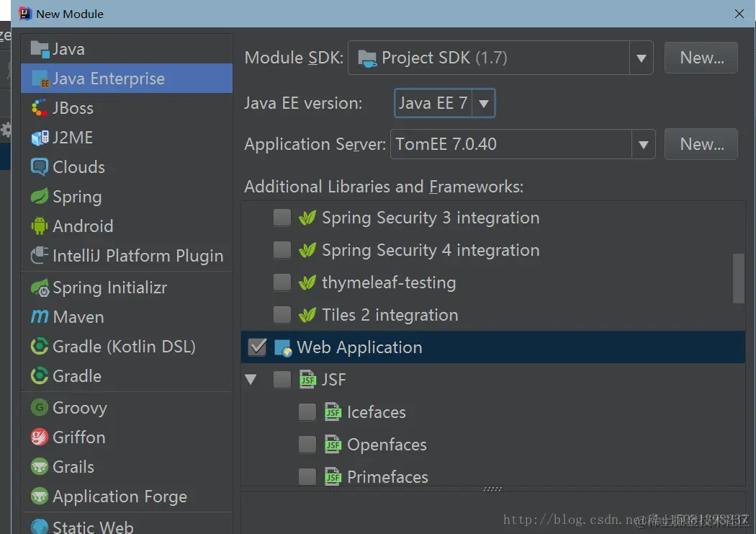This screenshot has height=534, width=756.
Task: Select the Clouds module icon
Action: [40, 167]
